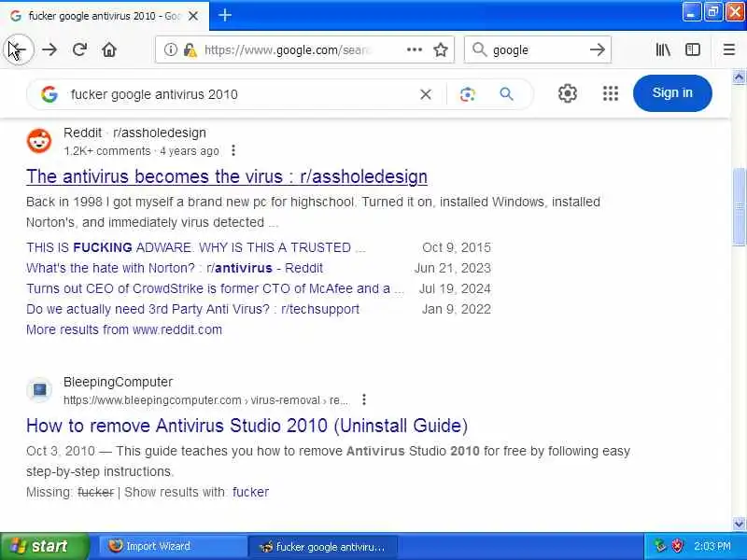This screenshot has width=747, height=560.
Task: Click the BleepingComputer favicon
Action: click(39, 390)
